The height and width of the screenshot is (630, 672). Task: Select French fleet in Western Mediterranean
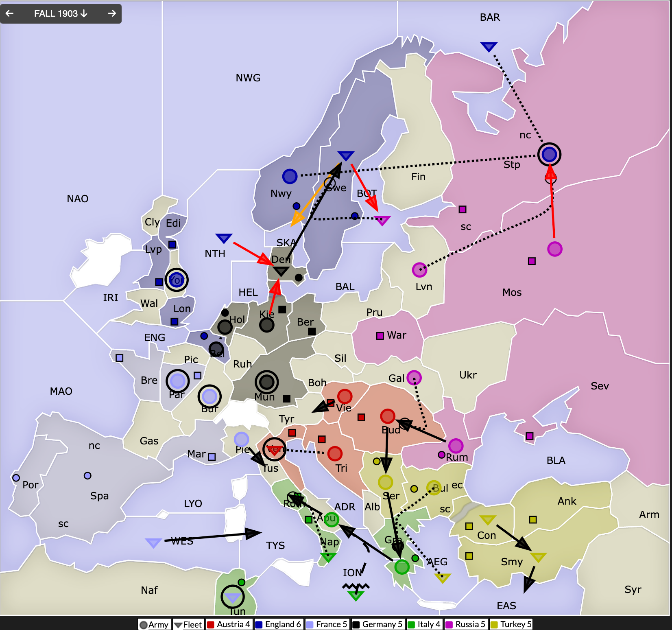pyautogui.click(x=153, y=542)
